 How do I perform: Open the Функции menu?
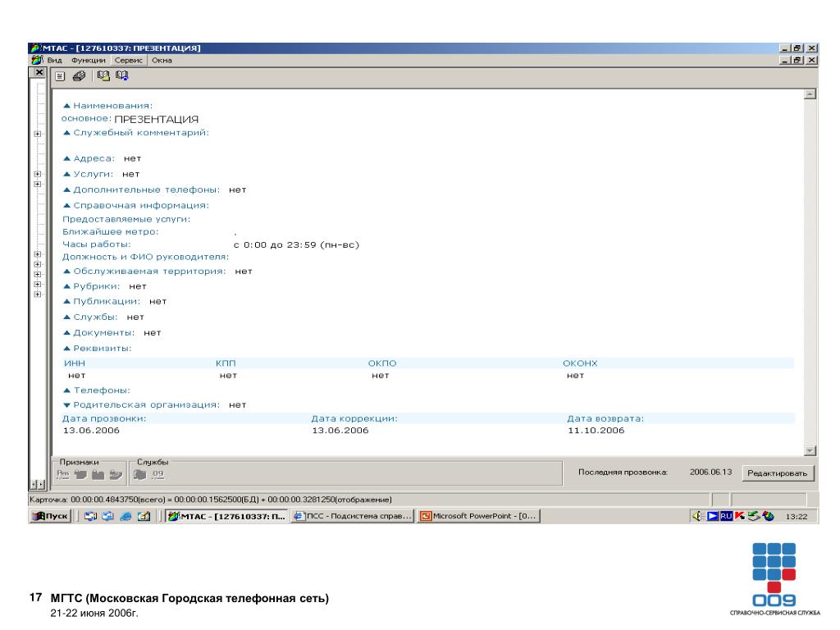(89, 60)
